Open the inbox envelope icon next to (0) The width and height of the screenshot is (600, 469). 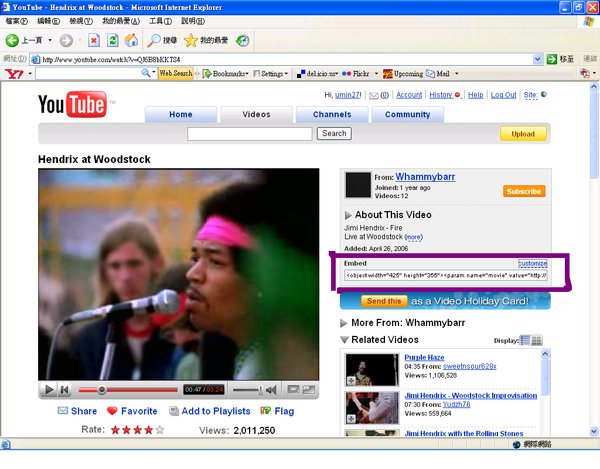373,96
